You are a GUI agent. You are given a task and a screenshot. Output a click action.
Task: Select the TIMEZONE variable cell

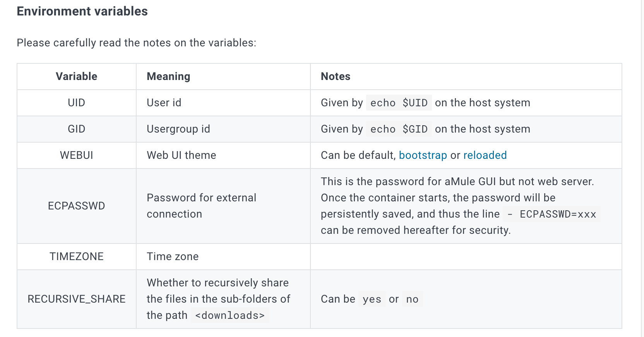[76, 257]
